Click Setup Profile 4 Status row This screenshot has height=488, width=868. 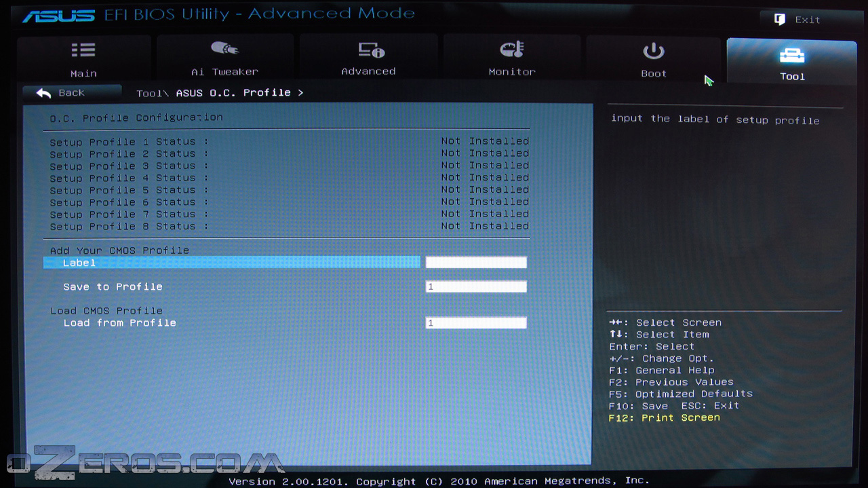(290, 179)
